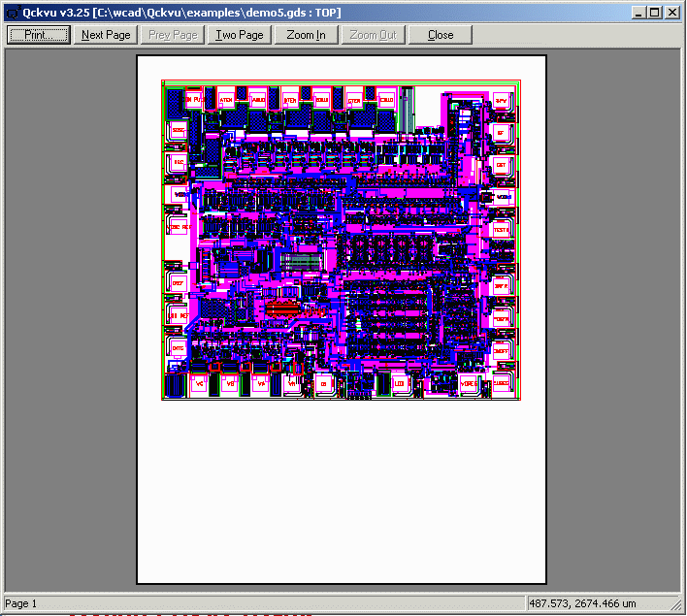687x616 pixels.
Task: Click the LDD pad at layout bottom
Action: (400, 384)
